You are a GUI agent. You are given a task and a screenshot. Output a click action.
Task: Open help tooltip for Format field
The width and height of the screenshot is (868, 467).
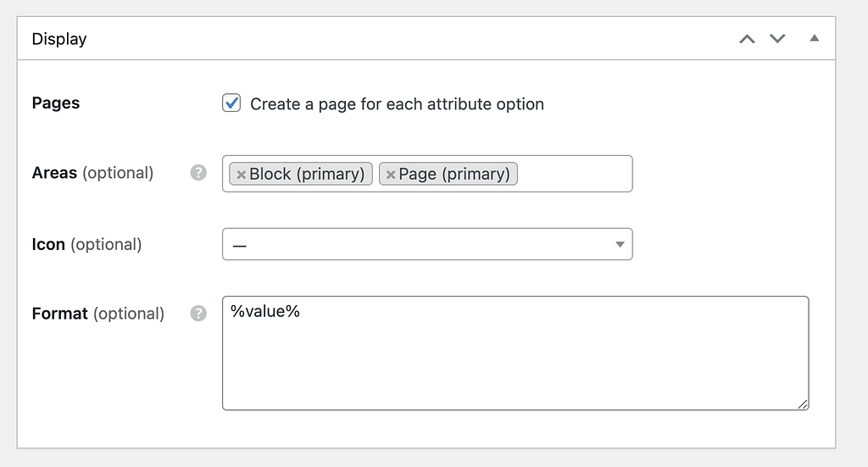coord(198,314)
